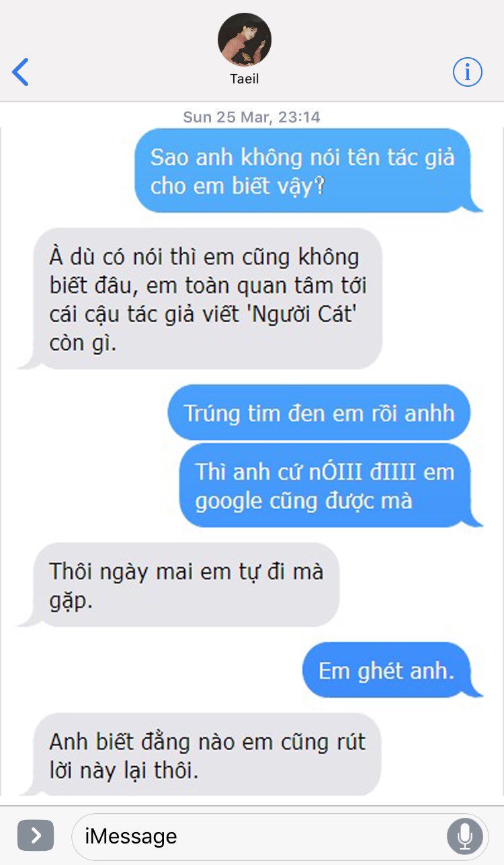504x865 pixels.
Task: Tap Taeil's profile picture
Action: [x=245, y=40]
